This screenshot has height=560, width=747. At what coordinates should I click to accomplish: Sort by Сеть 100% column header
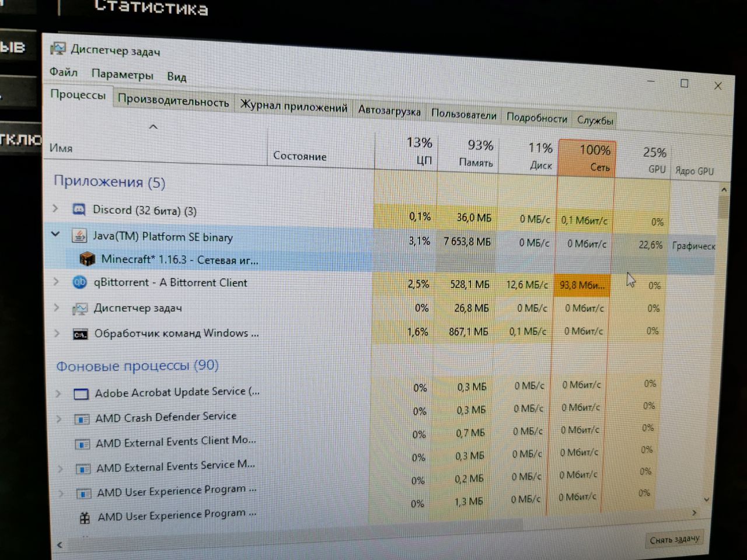tap(587, 158)
